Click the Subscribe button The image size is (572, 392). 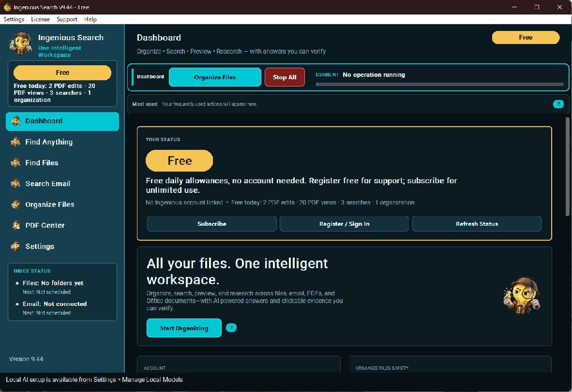pos(212,224)
